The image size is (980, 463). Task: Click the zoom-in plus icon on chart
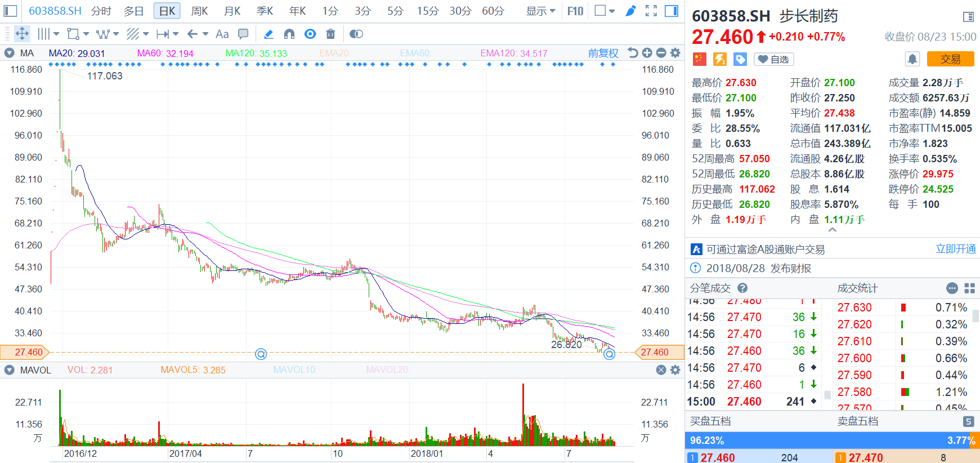(x=647, y=53)
